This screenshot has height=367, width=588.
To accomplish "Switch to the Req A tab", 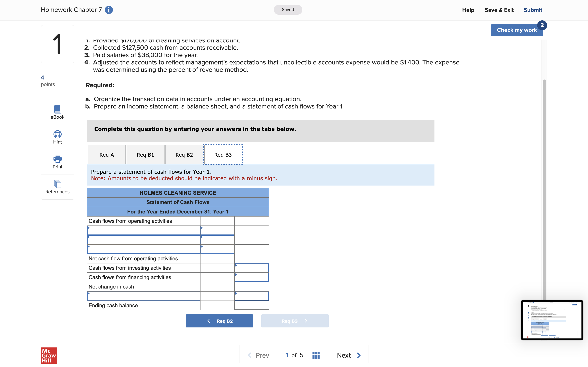I will (107, 155).
